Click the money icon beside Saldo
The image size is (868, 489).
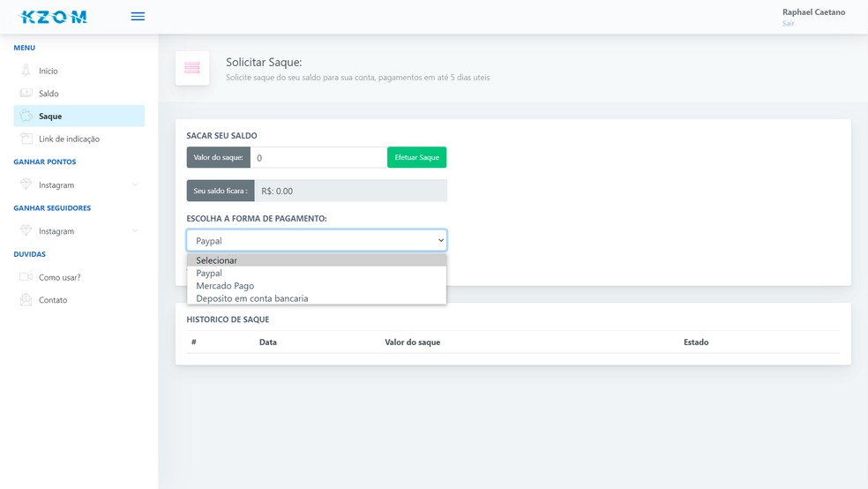(x=26, y=93)
